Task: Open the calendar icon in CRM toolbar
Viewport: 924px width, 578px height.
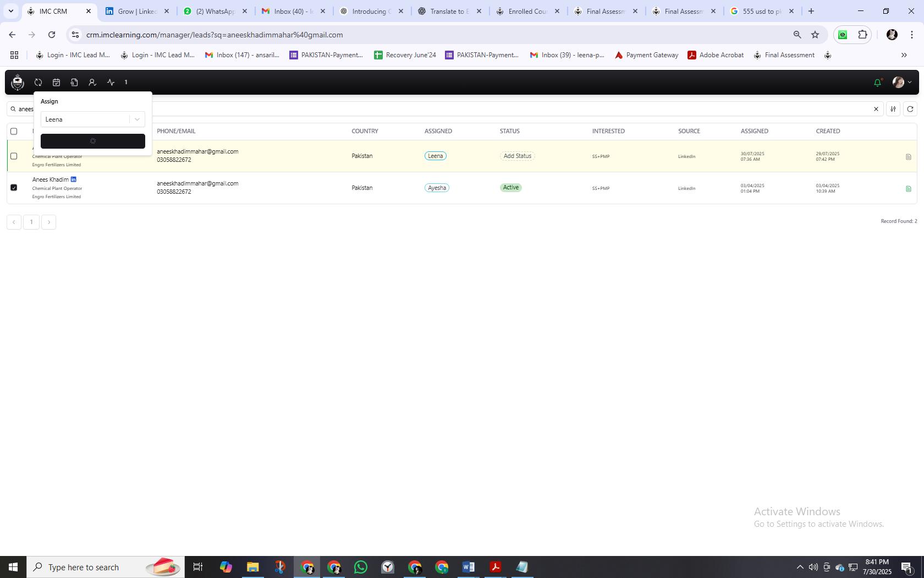Action: (56, 83)
